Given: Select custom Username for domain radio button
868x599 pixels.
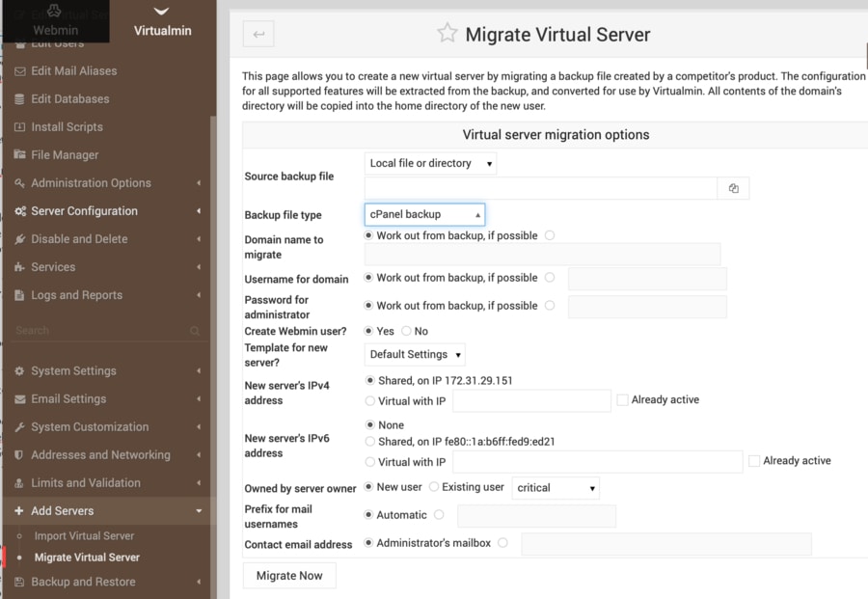Looking at the screenshot, I should [550, 278].
